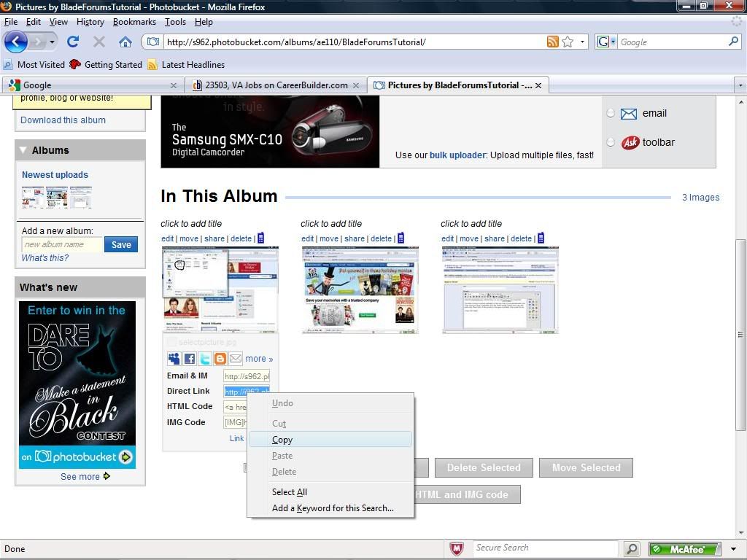
Task: Open Most Visited bookmarks item
Action: click(x=34, y=65)
